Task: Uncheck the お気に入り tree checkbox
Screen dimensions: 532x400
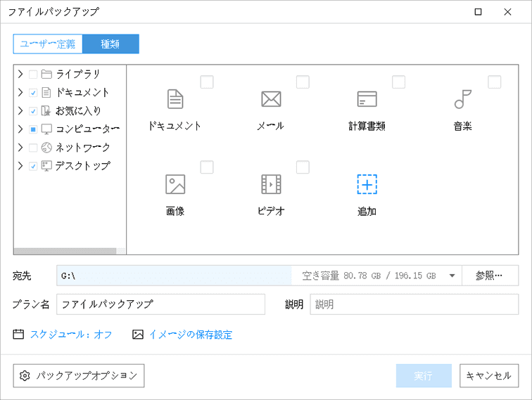Action: point(33,111)
